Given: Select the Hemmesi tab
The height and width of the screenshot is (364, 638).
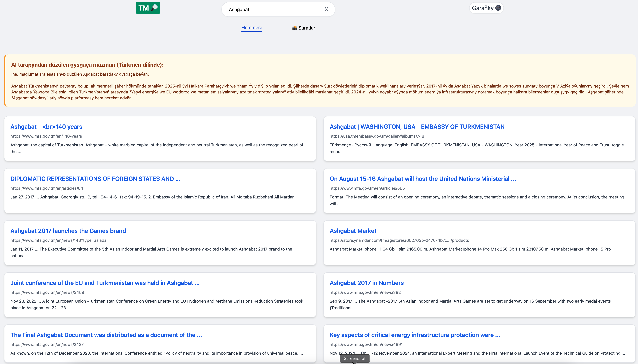Looking at the screenshot, I should 251,28.
